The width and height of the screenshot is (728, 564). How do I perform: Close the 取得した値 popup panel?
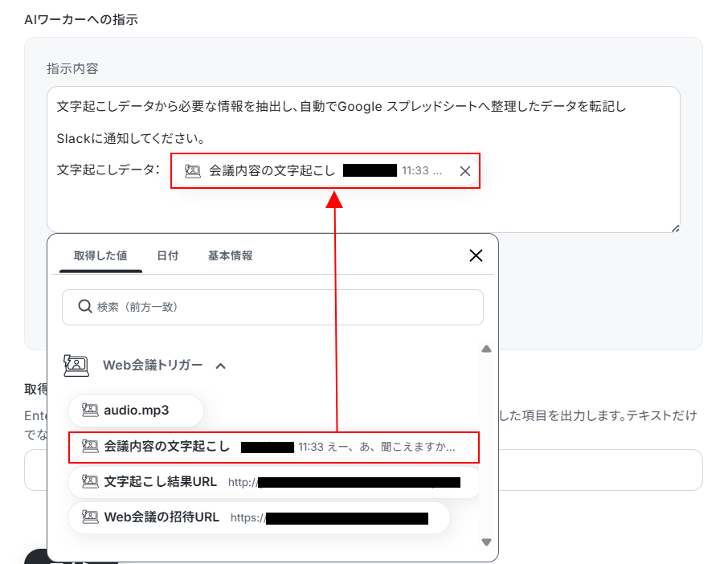click(476, 255)
